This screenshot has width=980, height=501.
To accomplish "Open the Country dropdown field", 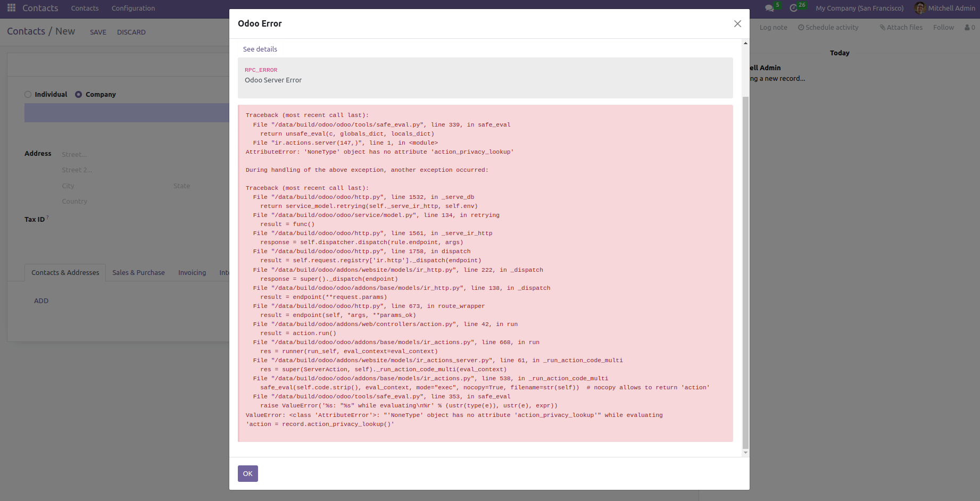I will pyautogui.click(x=74, y=201).
